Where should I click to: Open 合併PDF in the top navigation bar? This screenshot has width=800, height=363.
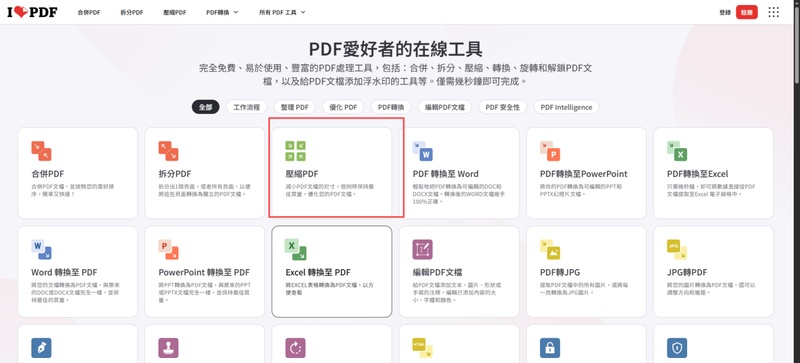coord(89,12)
